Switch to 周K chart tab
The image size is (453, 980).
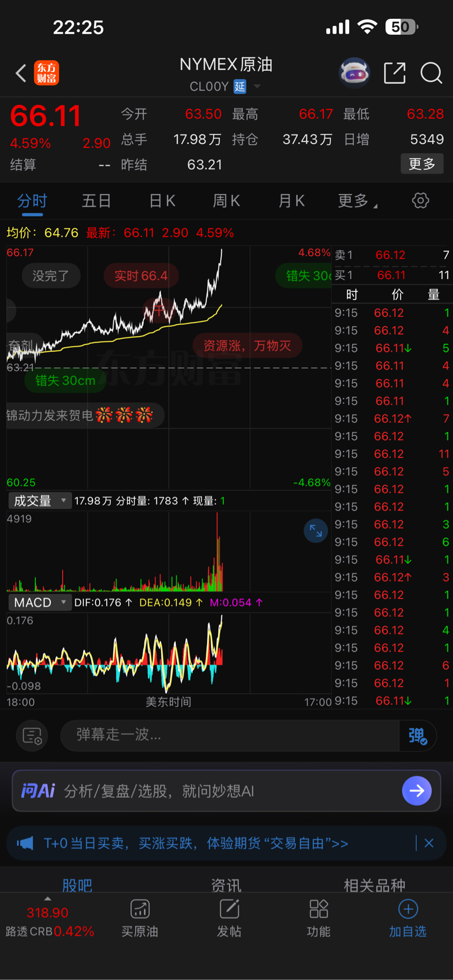pos(226,201)
